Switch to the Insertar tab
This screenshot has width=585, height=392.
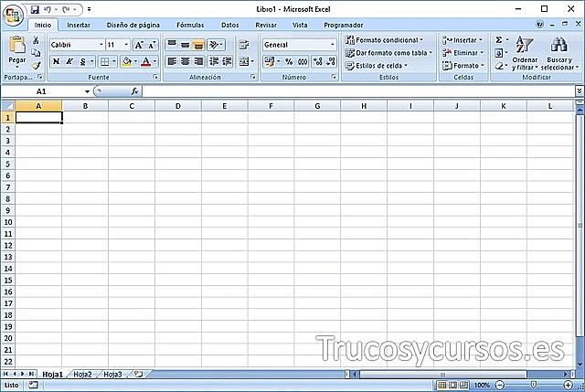(79, 25)
